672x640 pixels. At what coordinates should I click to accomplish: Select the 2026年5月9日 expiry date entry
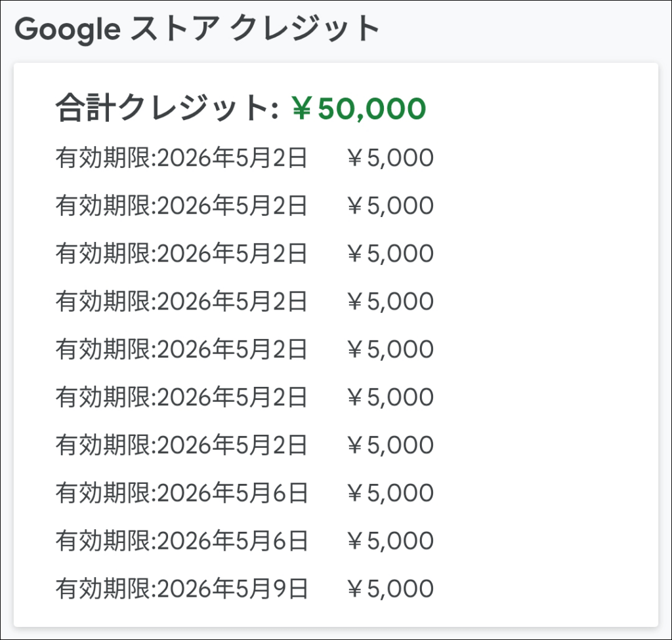click(182, 589)
